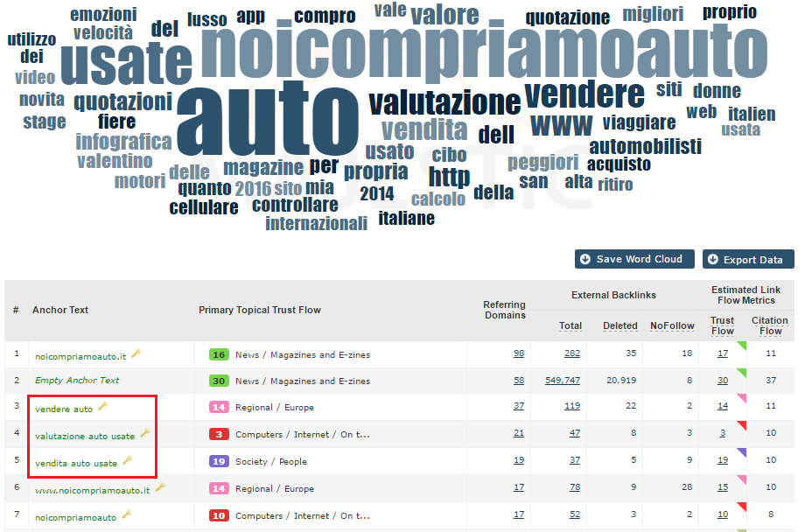Click the Deleted column header

click(x=620, y=325)
